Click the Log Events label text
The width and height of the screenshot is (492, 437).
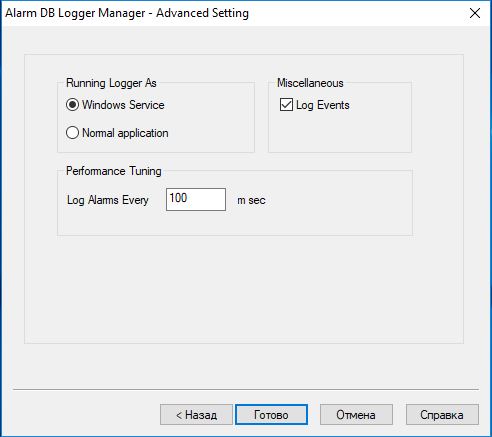tap(323, 105)
